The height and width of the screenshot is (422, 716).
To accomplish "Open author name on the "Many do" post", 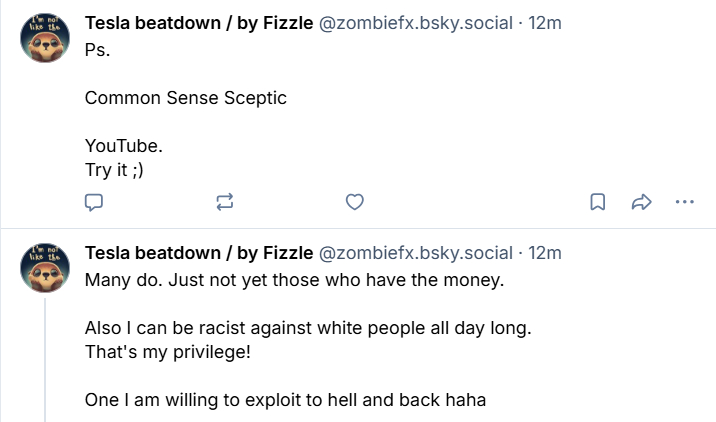I will pyautogui.click(x=198, y=251).
